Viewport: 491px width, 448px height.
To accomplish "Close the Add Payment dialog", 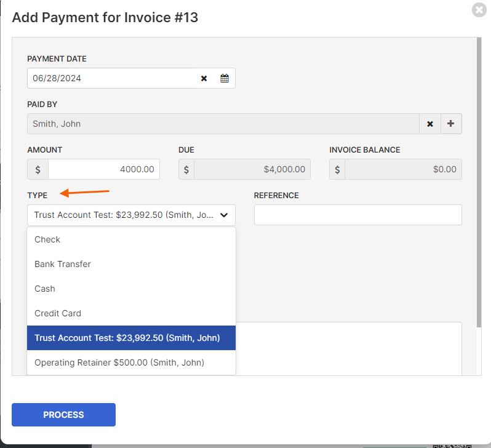I will tap(479, 10).
